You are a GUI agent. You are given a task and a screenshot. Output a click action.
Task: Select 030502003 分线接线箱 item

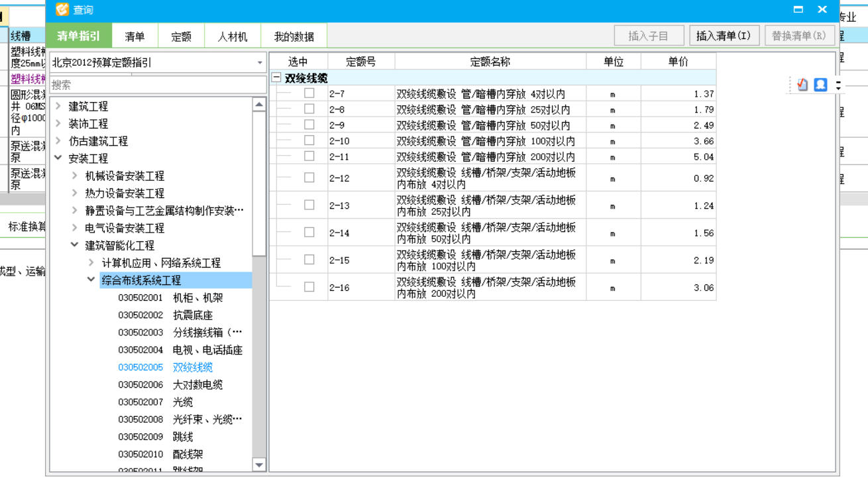click(x=181, y=332)
